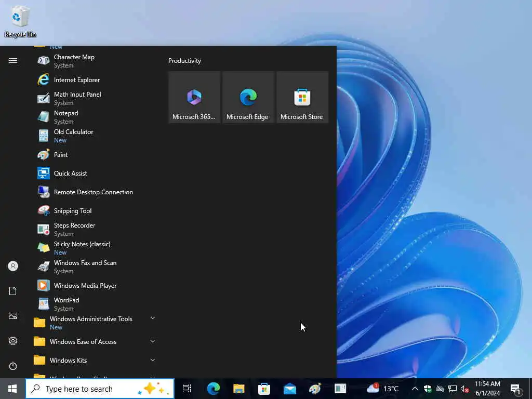The height and width of the screenshot is (399, 532).
Task: Open the Microsoft Edge tile
Action: pyautogui.click(x=248, y=97)
